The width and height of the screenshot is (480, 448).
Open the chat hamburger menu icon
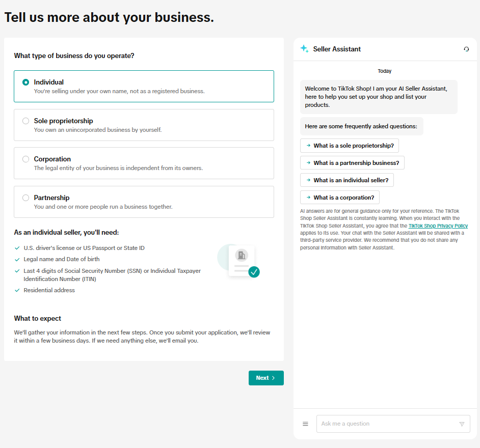click(305, 424)
